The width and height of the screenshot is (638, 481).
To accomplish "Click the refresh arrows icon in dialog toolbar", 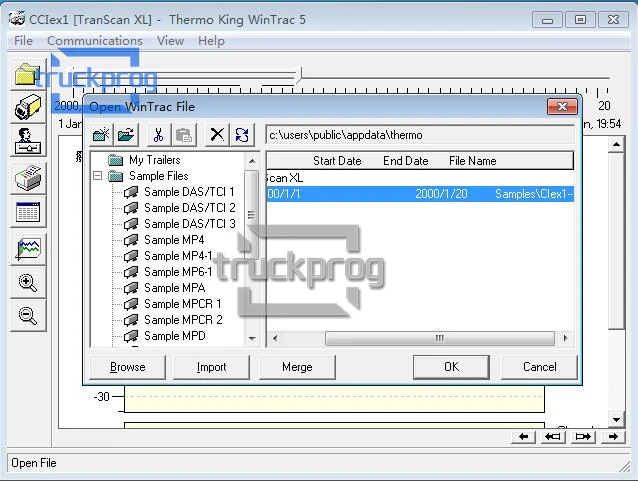I will pos(242,135).
